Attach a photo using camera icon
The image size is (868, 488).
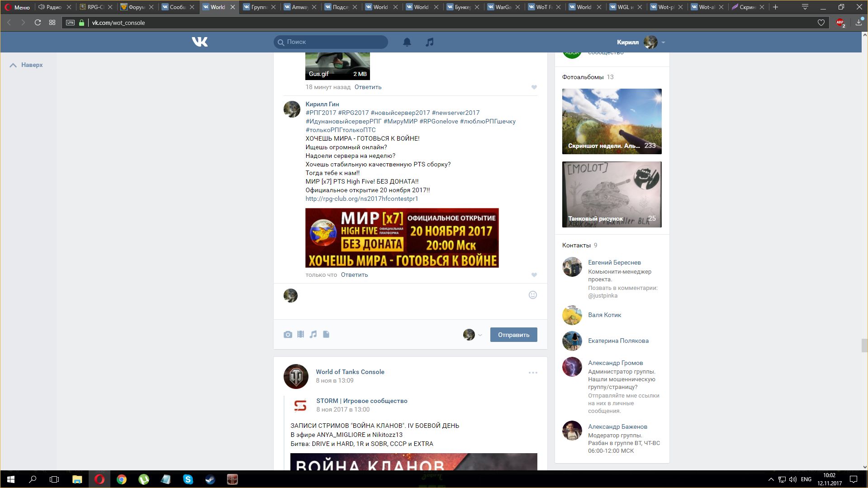(288, 335)
